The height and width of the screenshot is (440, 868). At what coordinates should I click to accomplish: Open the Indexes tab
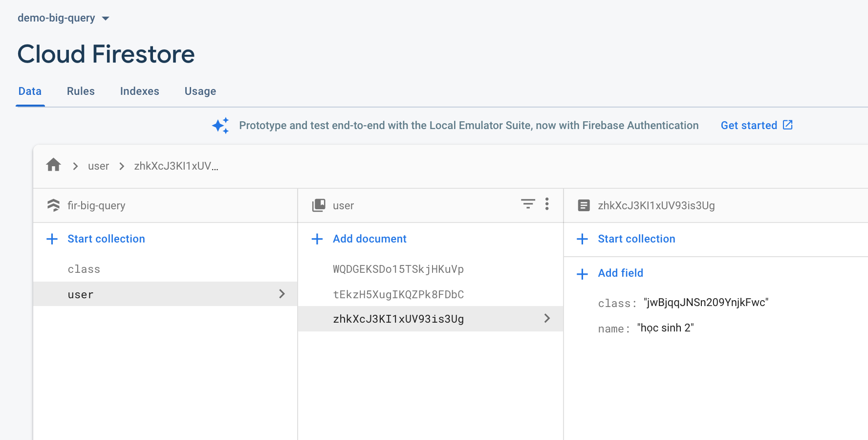(139, 91)
